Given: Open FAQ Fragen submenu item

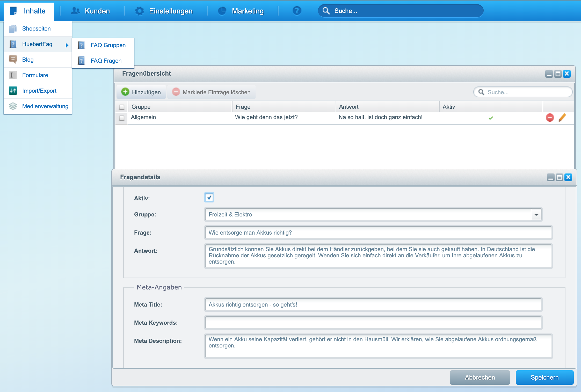Looking at the screenshot, I should [x=103, y=61].
